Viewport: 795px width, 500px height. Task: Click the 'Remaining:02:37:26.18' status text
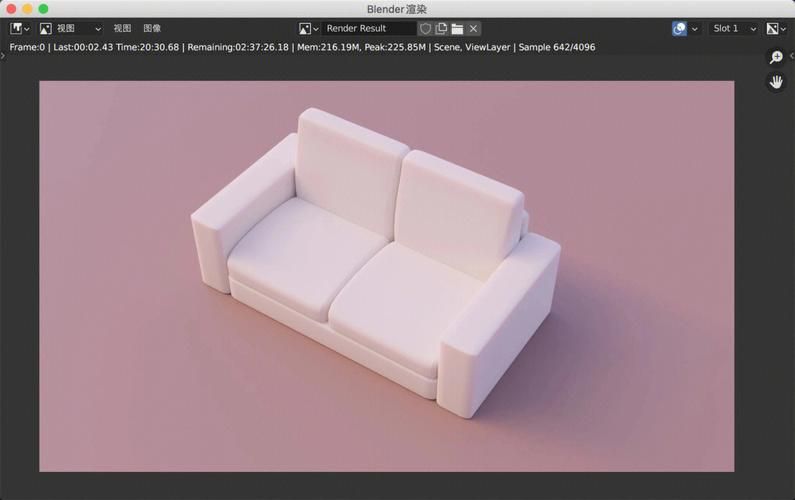click(x=238, y=47)
